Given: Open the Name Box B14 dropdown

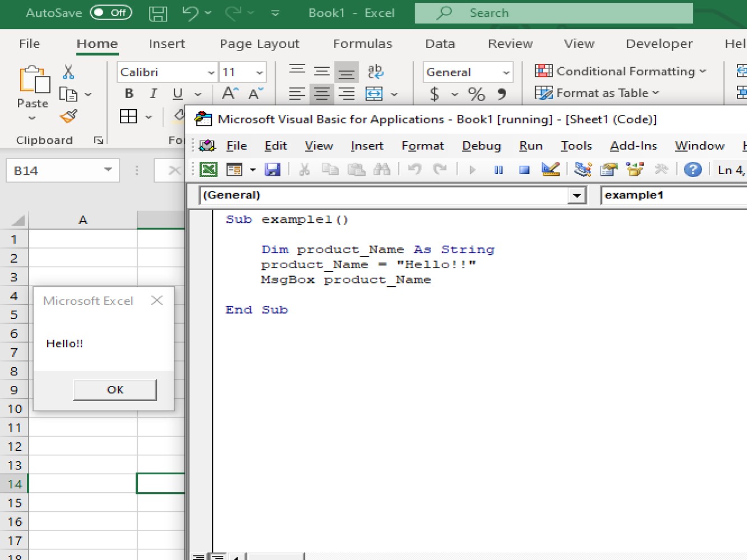Looking at the screenshot, I should pos(108,170).
